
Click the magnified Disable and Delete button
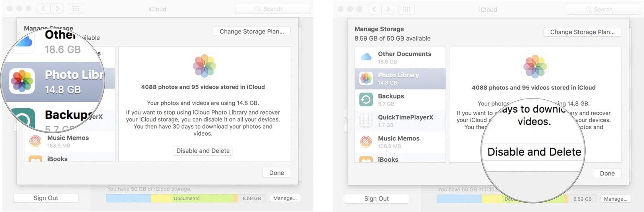click(x=534, y=152)
